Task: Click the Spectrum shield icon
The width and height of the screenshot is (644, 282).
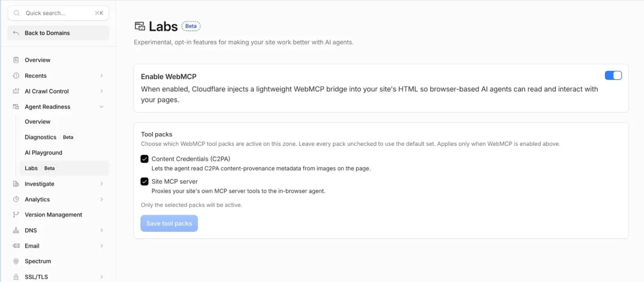Action: (16, 261)
